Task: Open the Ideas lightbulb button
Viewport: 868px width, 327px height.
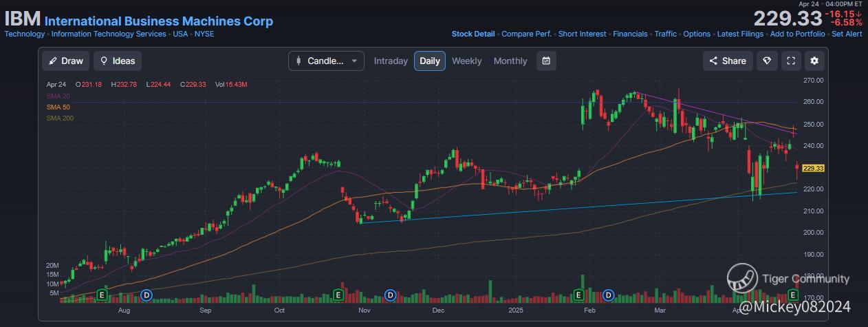Action: coord(118,61)
